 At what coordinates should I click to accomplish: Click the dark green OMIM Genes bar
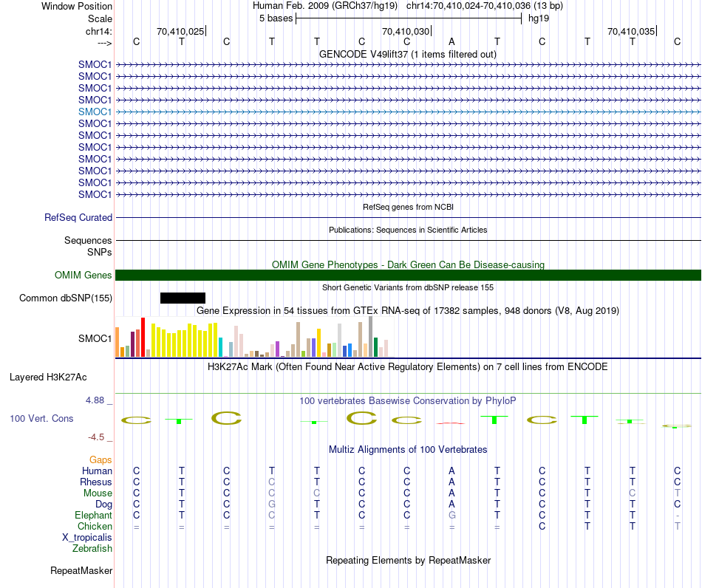click(408, 276)
